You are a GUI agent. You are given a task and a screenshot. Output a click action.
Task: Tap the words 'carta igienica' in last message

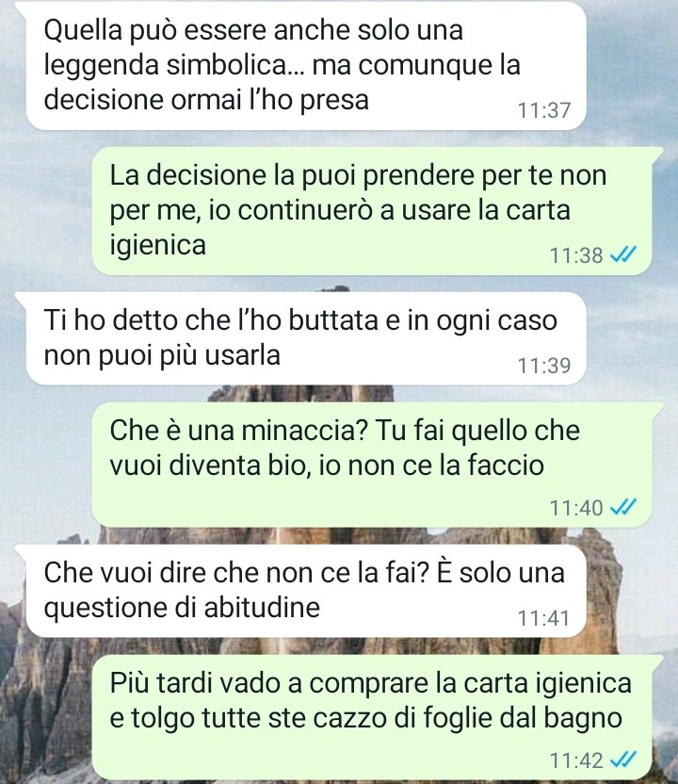547,684
